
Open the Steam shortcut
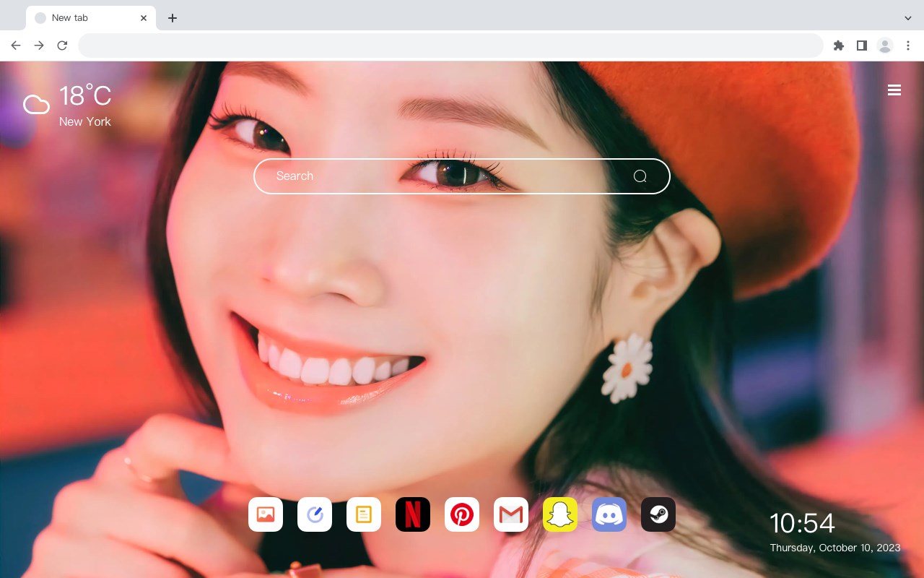[658, 514]
